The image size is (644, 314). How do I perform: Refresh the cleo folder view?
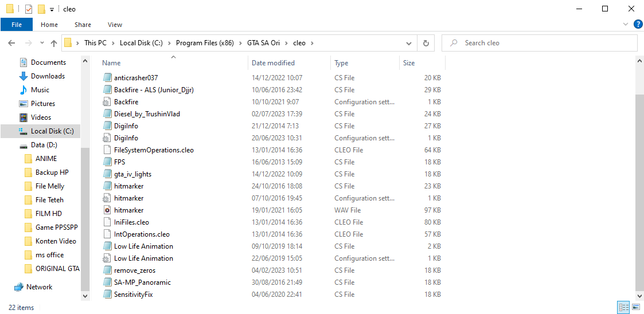click(x=426, y=42)
